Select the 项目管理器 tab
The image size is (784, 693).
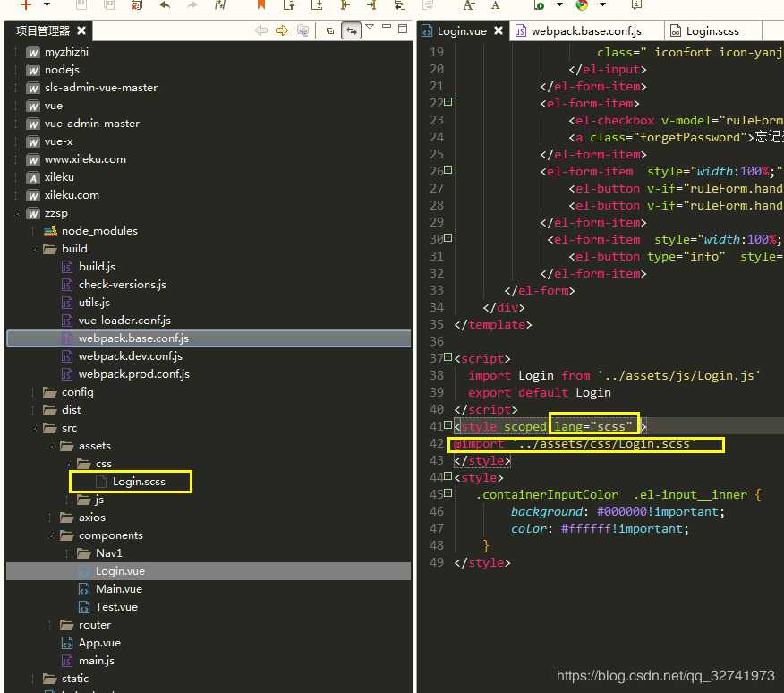(43, 30)
